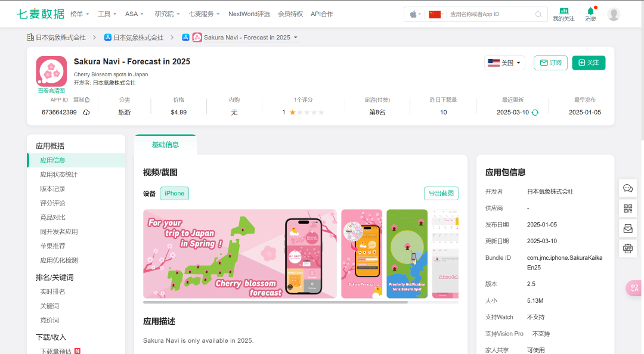Open the Apple platform selector dropdown

pyautogui.click(x=415, y=14)
